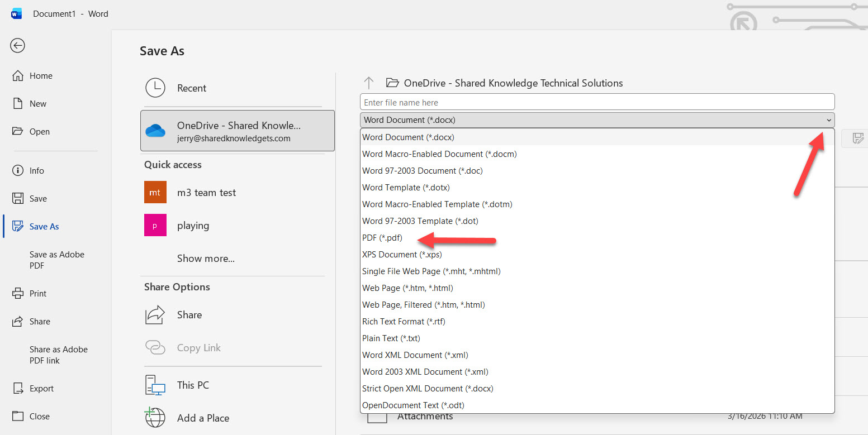Choose Word 97-2003 Template (*.dot)
Image resolution: width=868 pixels, height=435 pixels.
[x=597, y=221]
